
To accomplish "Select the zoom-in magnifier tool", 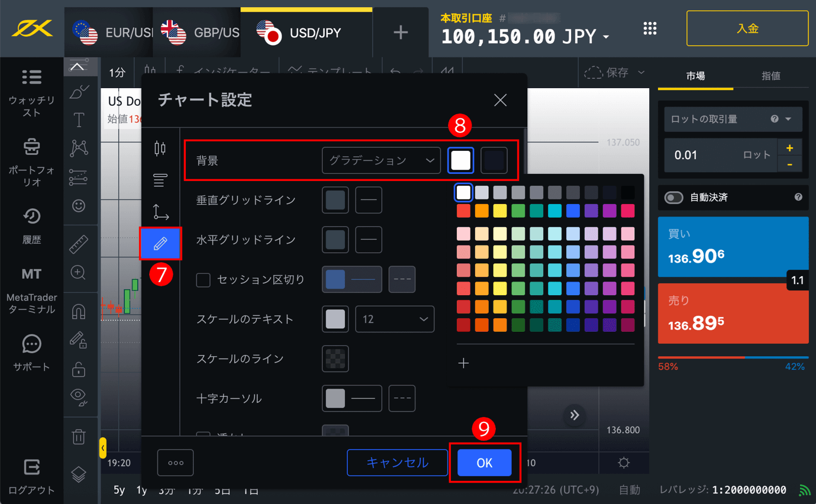I will [x=78, y=272].
